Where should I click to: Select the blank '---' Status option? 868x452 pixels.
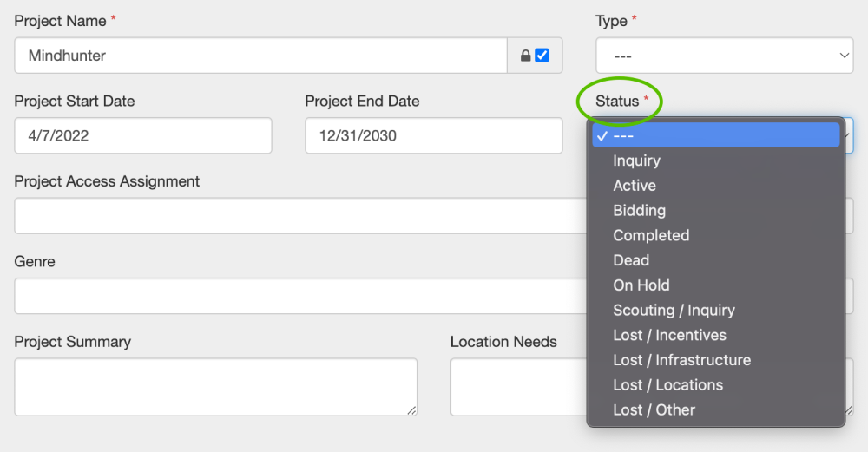[716, 135]
